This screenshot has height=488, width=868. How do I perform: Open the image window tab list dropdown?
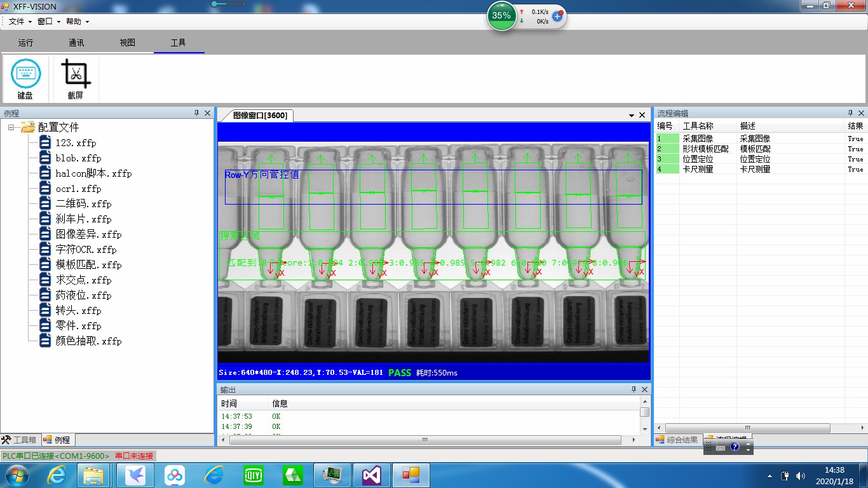[x=632, y=115]
